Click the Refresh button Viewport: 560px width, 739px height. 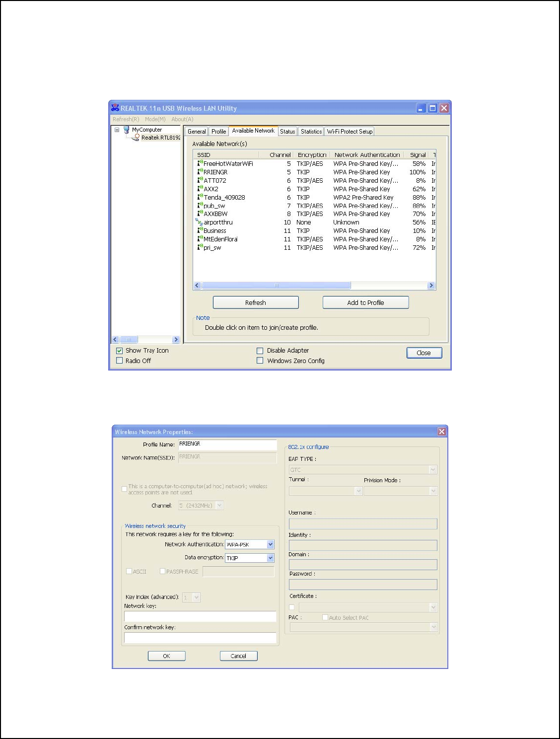(x=256, y=302)
